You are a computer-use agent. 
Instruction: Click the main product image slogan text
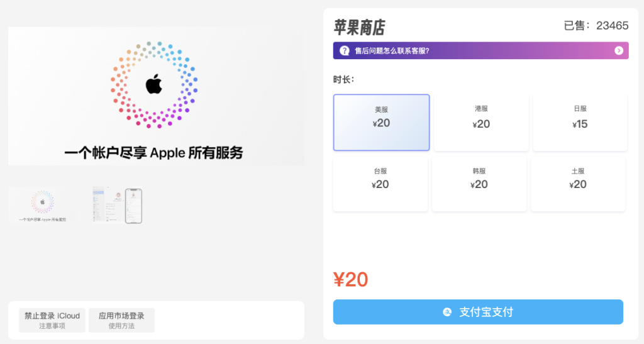[154, 152]
